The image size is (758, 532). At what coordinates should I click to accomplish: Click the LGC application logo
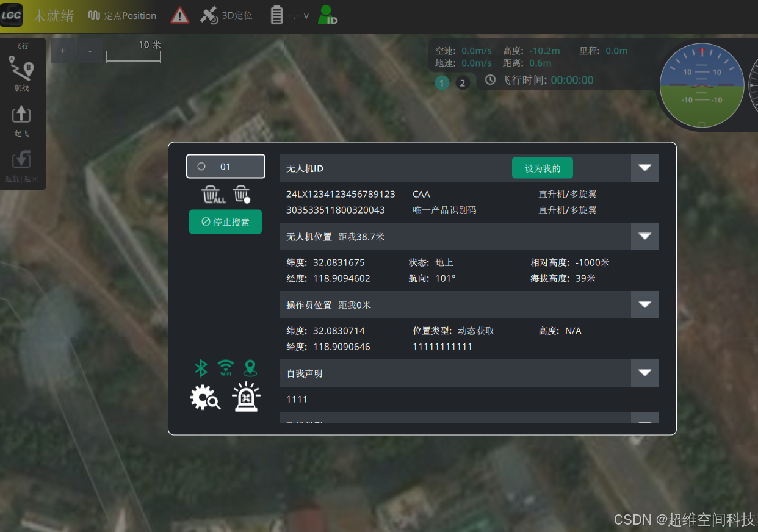point(12,15)
